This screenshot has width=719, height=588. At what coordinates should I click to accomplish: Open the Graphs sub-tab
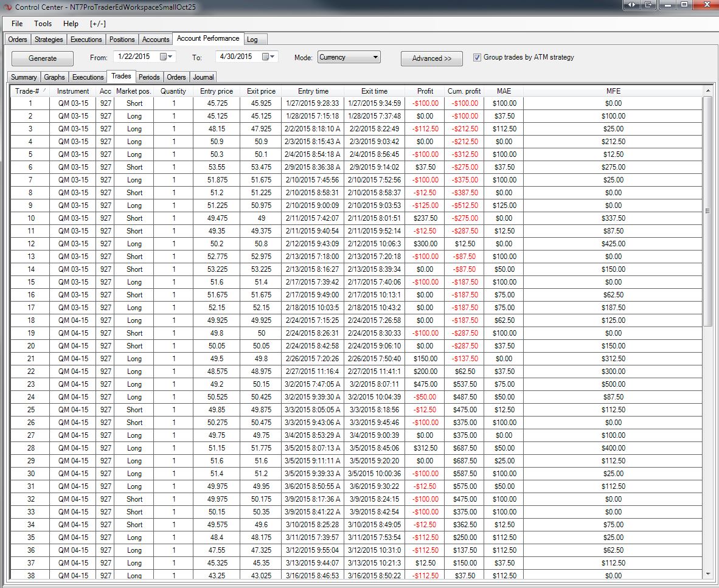click(x=54, y=77)
